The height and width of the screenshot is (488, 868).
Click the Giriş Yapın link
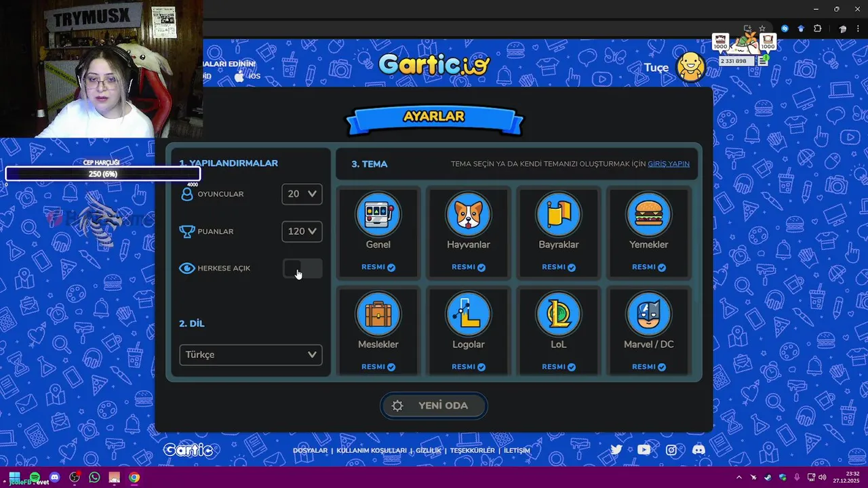(669, 164)
